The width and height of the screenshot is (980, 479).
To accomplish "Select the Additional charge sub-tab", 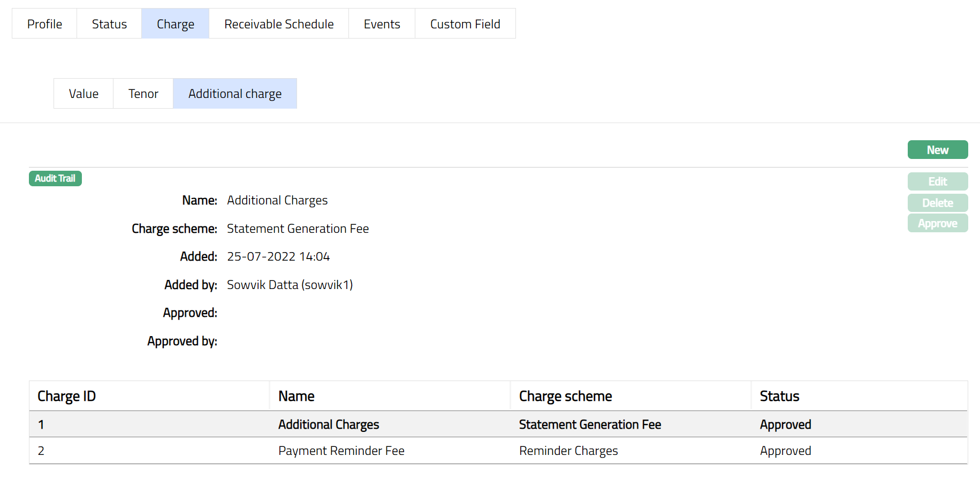I will point(234,94).
